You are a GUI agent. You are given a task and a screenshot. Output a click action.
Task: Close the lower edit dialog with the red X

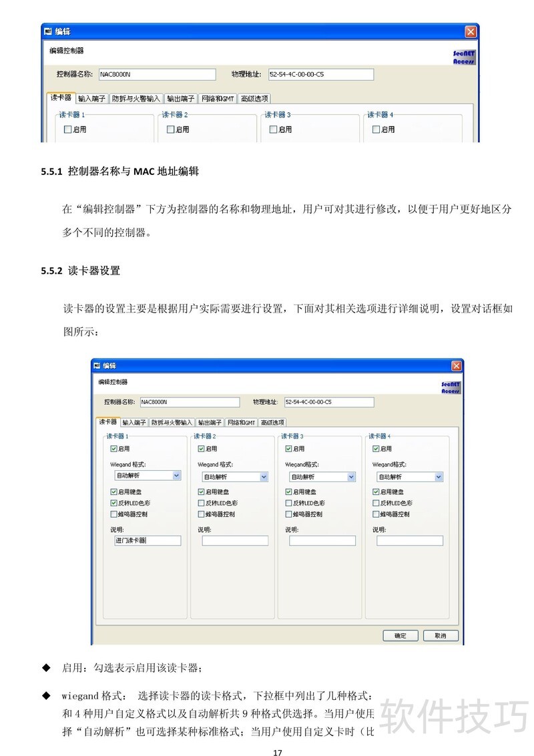click(x=457, y=365)
